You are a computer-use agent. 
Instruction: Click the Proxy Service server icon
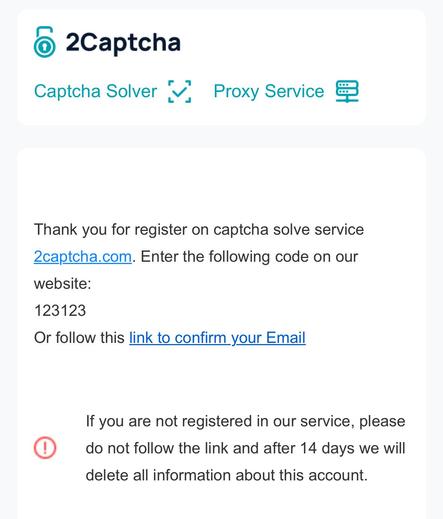coord(347,91)
